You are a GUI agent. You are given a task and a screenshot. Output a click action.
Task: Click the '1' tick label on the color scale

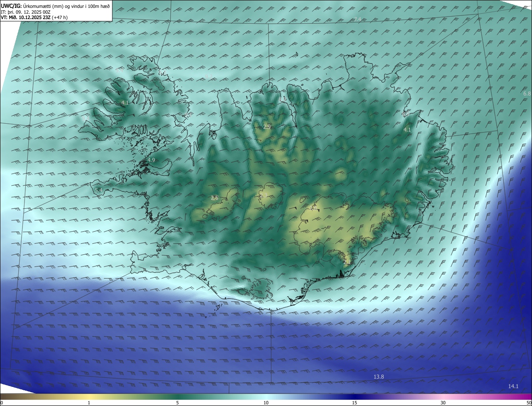89,403
